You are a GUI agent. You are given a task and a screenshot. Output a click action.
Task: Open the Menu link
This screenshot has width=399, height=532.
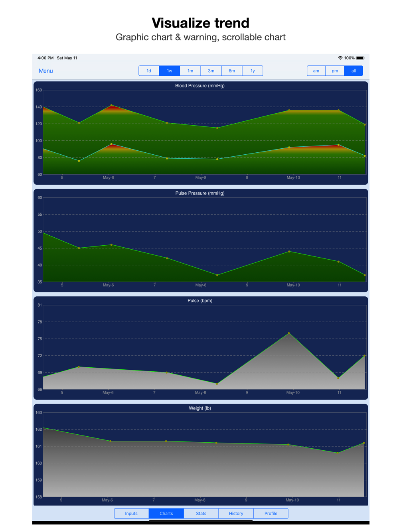pyautogui.click(x=45, y=71)
